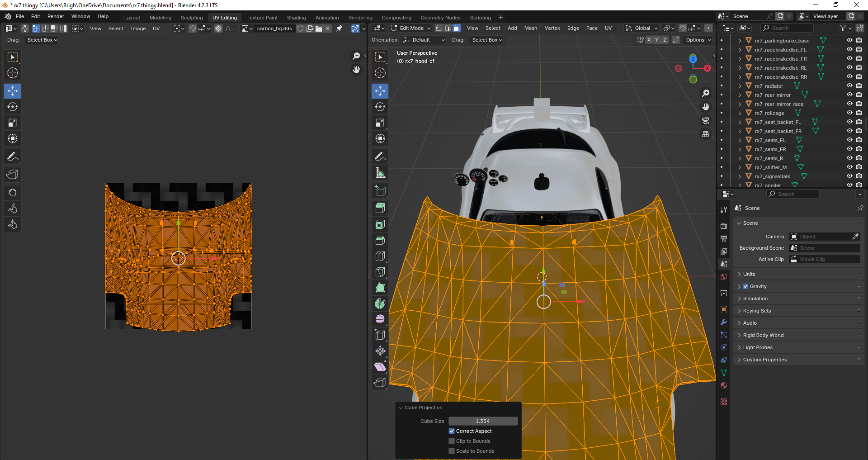Screen dimensions: 868x460
Task: Select the Grab tool in UV editor
Action: point(13,193)
